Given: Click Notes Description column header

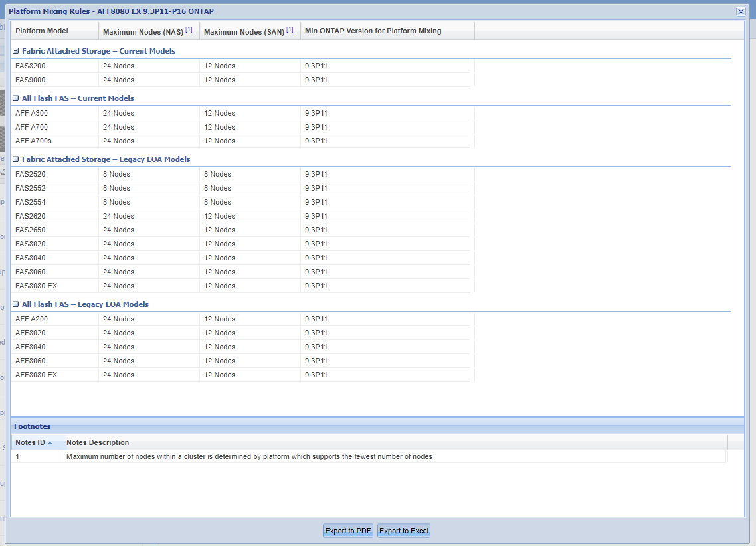Looking at the screenshot, I should (x=395, y=442).
